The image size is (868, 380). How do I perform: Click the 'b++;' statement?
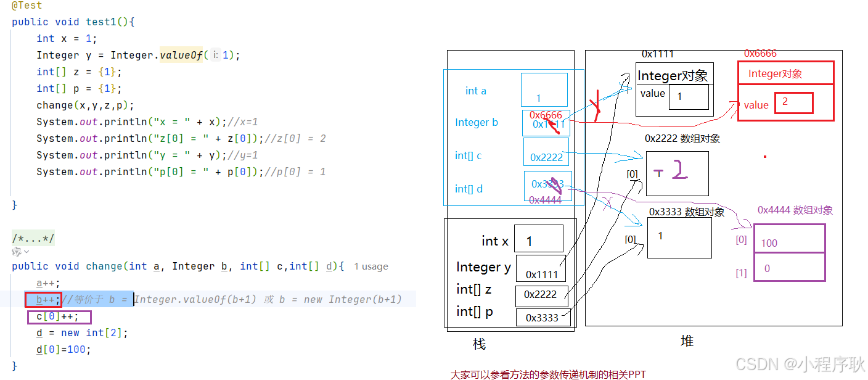[x=48, y=299]
